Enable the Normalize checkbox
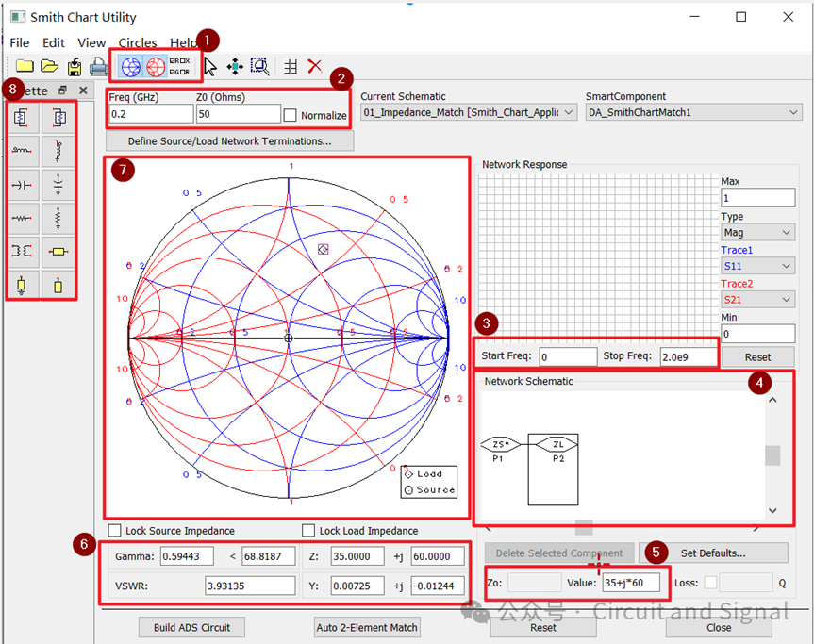The image size is (814, 644). tap(291, 115)
